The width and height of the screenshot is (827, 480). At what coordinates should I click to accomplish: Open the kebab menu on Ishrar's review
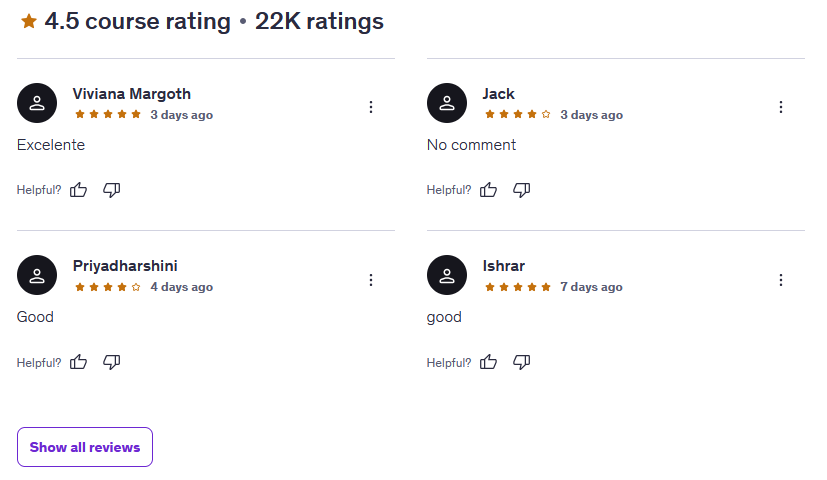pos(781,280)
